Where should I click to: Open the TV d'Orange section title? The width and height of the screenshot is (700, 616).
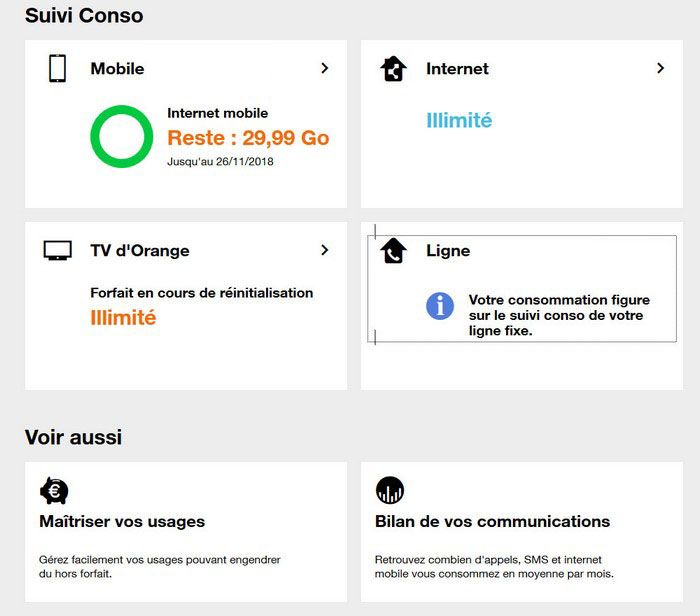click(139, 251)
